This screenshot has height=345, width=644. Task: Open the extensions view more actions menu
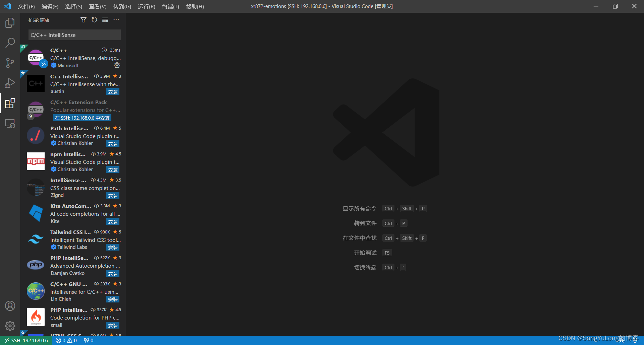tap(116, 20)
